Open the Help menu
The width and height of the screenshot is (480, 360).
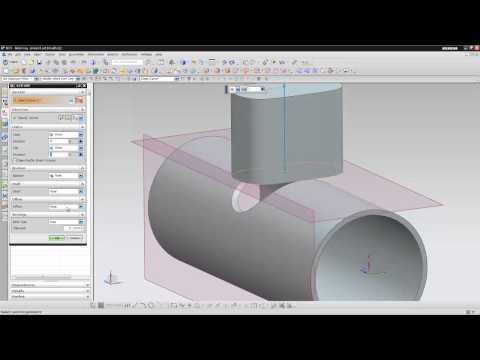tap(159, 54)
